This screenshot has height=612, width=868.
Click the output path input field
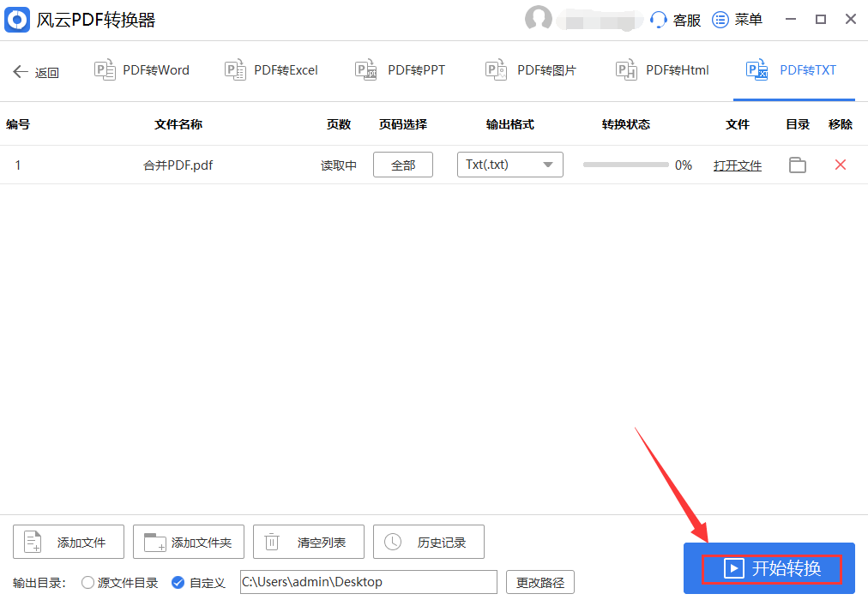pyautogui.click(x=369, y=582)
